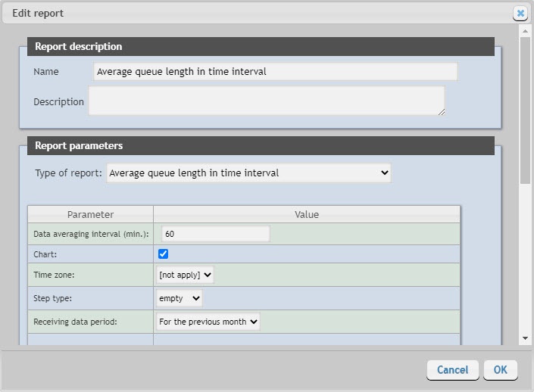
Task: Open the Step type dropdown
Action: click(179, 298)
